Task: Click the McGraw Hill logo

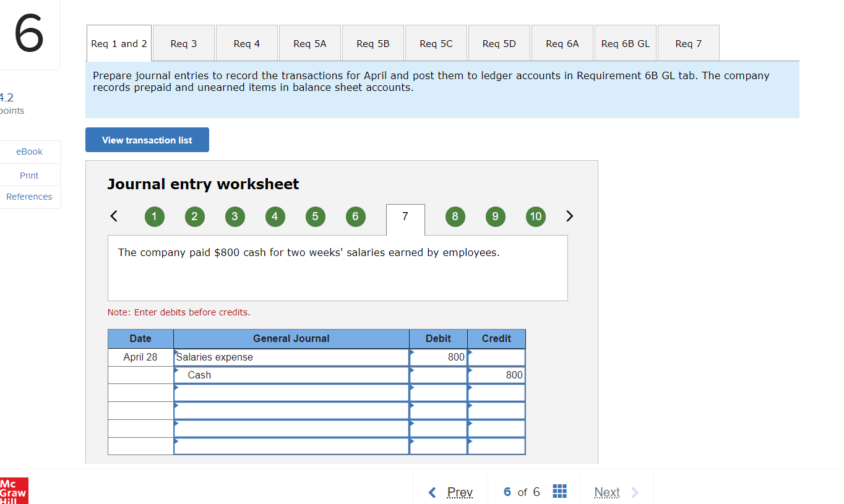Action: coord(14,490)
